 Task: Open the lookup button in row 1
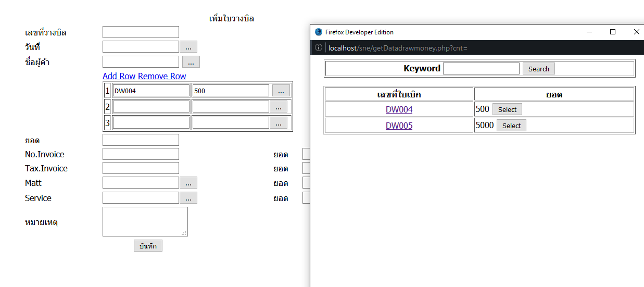click(x=281, y=91)
